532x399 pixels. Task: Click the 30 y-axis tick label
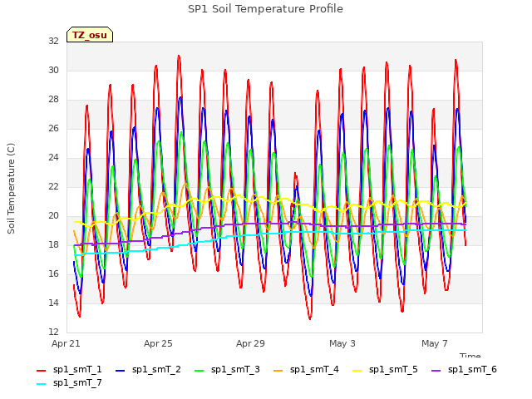click(x=53, y=70)
